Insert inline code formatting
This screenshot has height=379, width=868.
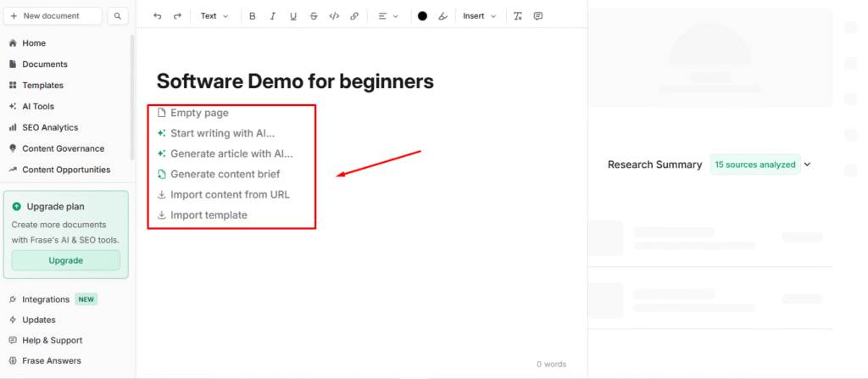[334, 16]
